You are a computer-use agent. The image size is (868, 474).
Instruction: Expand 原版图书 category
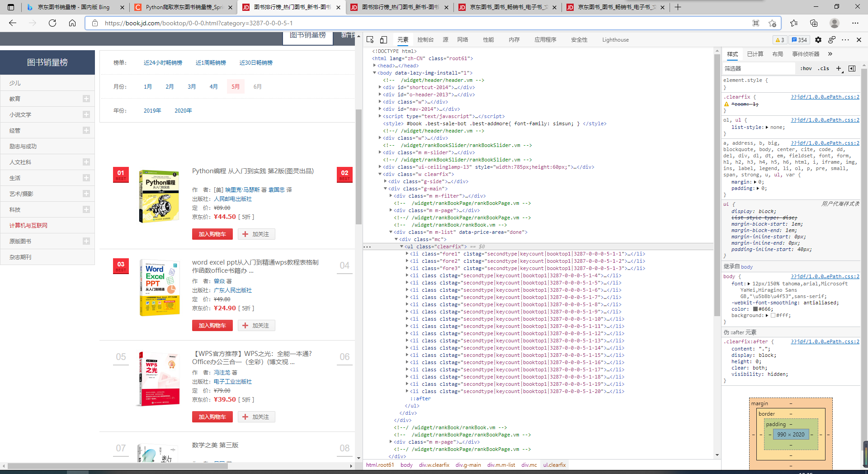click(x=86, y=241)
